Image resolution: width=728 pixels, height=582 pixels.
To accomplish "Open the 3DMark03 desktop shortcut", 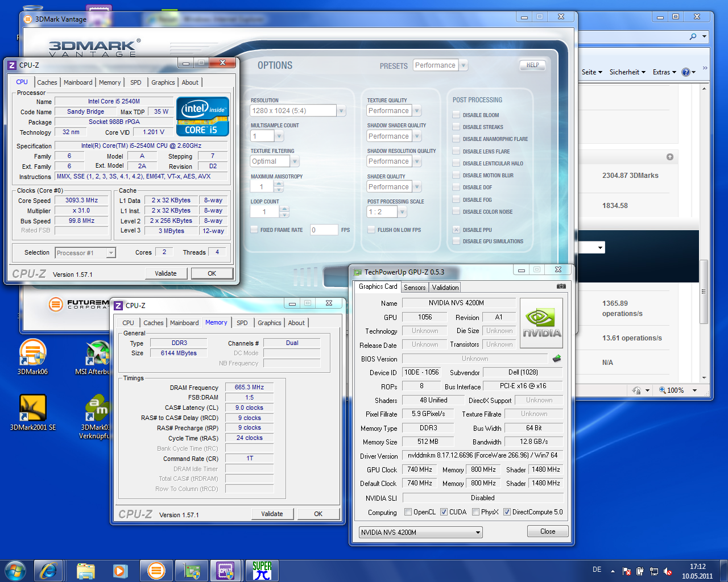I will 96,417.
